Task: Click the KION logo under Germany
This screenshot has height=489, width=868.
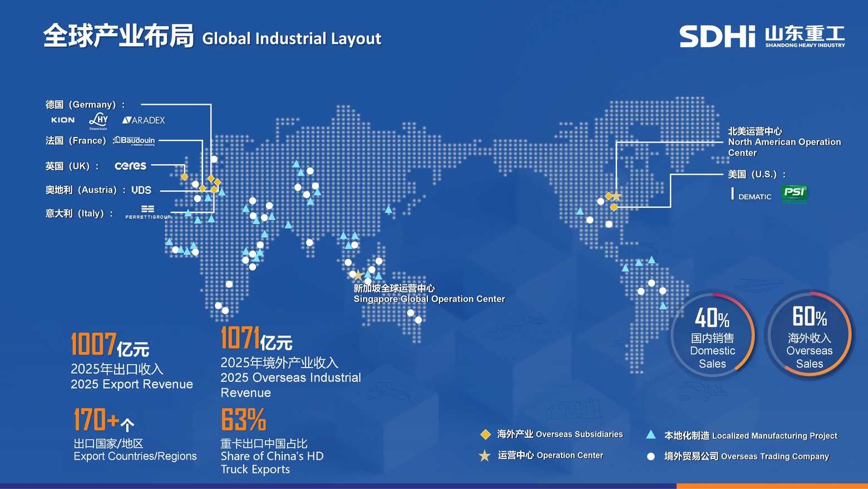Action: pyautogui.click(x=63, y=120)
